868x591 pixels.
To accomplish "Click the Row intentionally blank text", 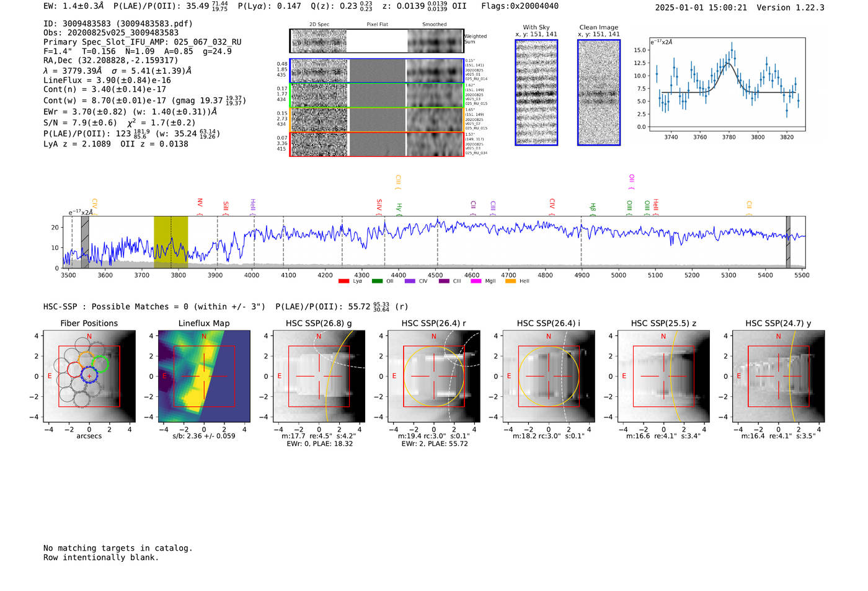I will point(101,558).
